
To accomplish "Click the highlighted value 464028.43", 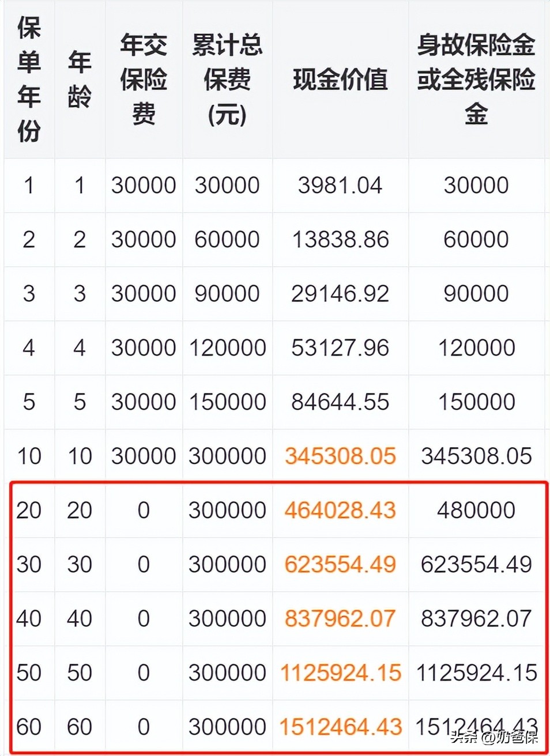I will point(340,510).
